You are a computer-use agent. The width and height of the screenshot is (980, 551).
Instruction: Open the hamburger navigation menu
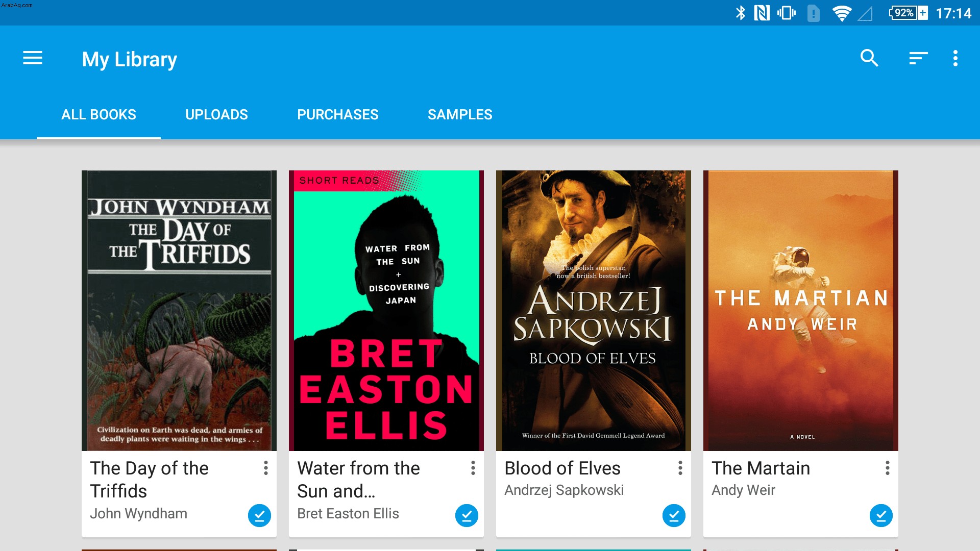point(33,58)
